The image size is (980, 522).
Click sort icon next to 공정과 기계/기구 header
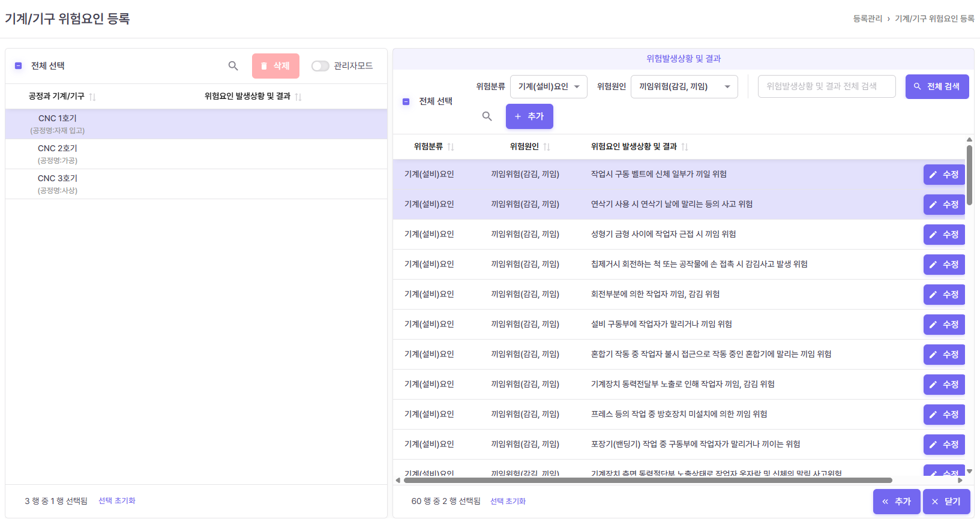[92, 97]
